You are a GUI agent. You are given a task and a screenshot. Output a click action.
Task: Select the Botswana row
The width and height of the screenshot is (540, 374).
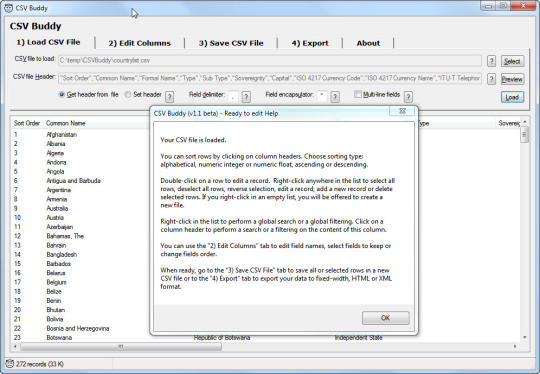(59, 338)
